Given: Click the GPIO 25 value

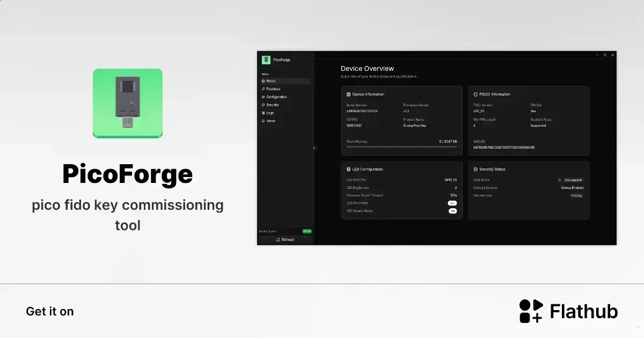Looking at the screenshot, I should point(451,180).
